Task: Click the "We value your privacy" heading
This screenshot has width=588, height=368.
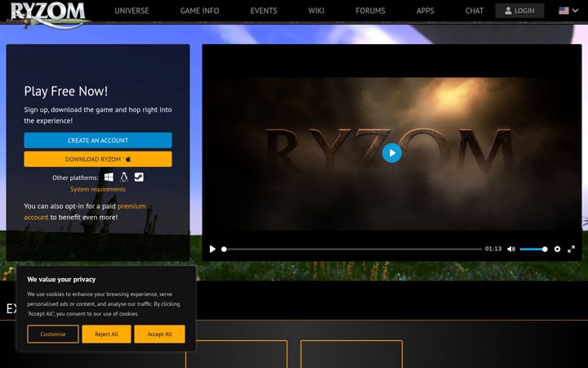Action: pyautogui.click(x=61, y=280)
